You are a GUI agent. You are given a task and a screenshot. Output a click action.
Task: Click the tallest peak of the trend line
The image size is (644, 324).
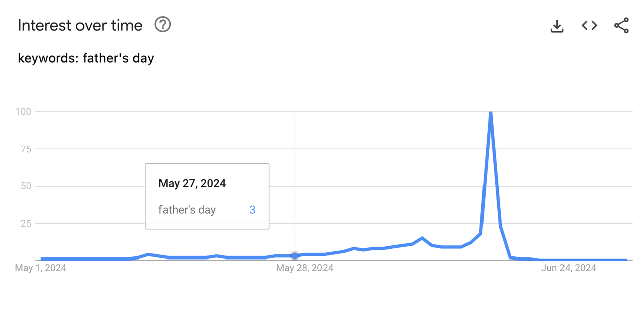point(490,112)
